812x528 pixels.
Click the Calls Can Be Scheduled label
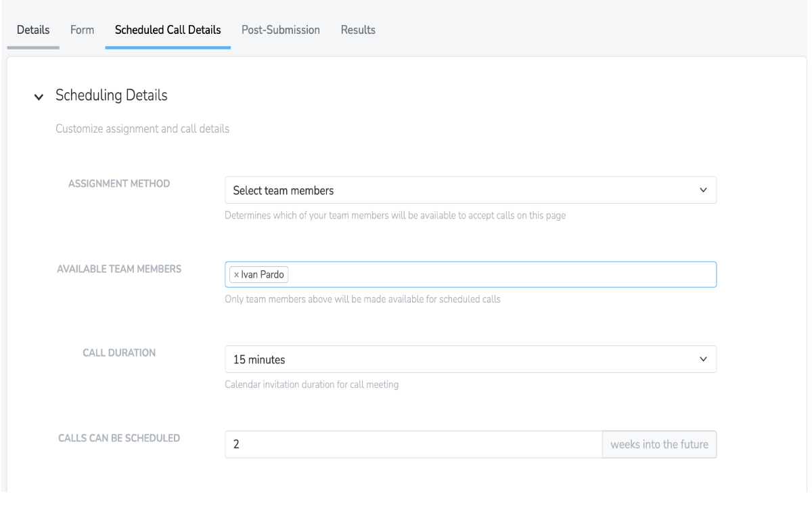click(x=119, y=438)
